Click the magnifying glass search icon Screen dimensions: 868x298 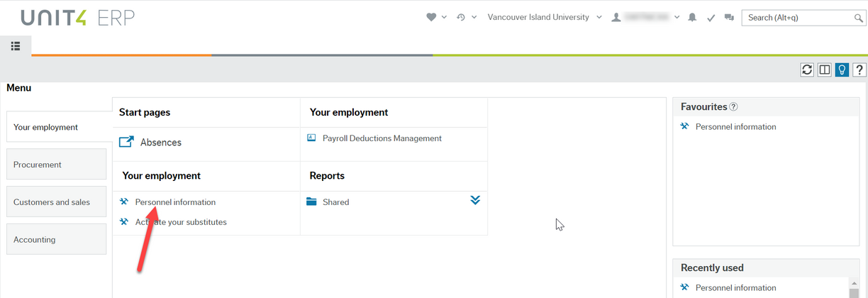point(858,18)
